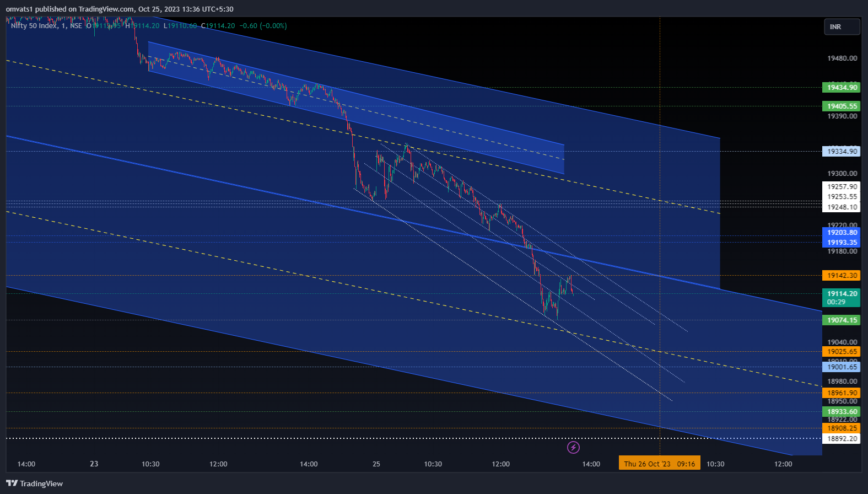The image size is (868, 494).
Task: Click the purple lightning event marker icon
Action: [573, 447]
